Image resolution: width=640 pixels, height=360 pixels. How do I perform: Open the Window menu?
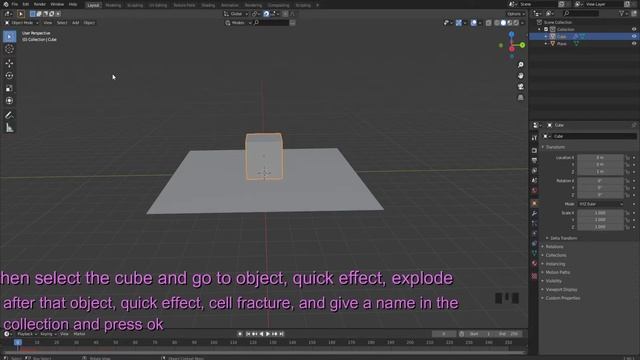57,4
